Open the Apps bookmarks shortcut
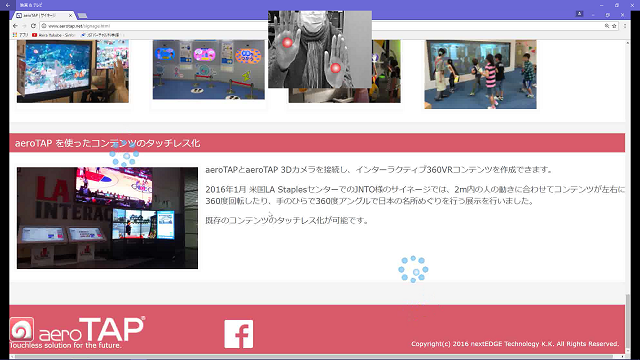 pyautogui.click(x=20, y=35)
